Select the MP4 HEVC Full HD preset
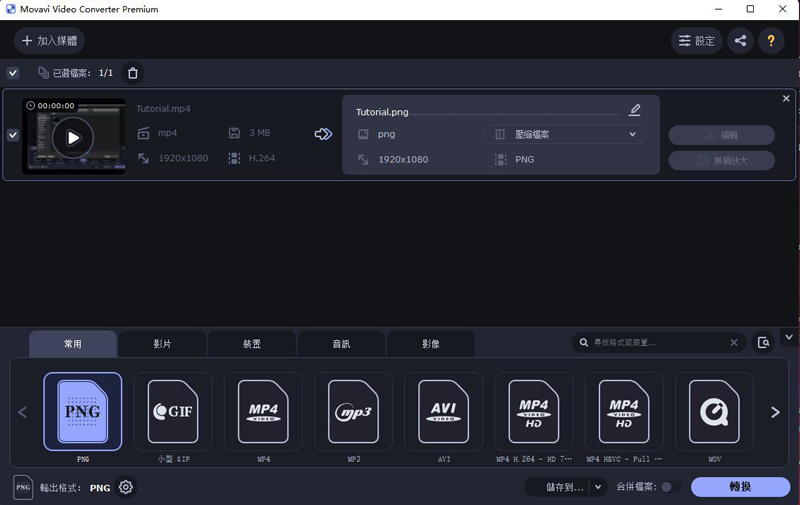The width and height of the screenshot is (800, 505). coord(624,412)
